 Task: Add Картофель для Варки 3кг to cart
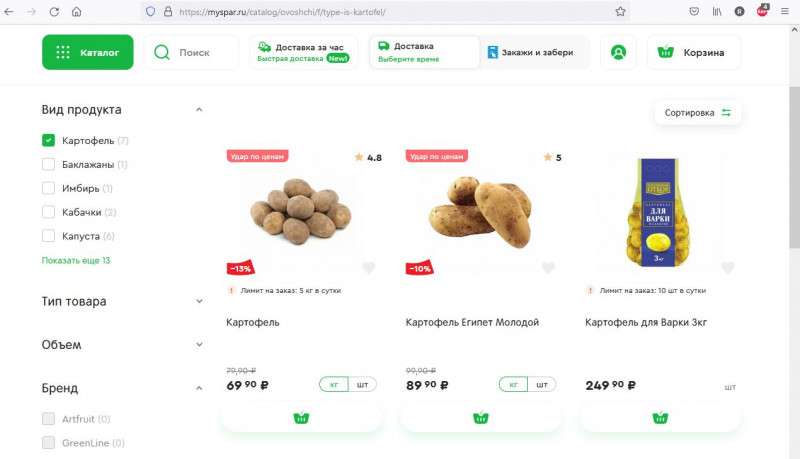(x=660, y=418)
